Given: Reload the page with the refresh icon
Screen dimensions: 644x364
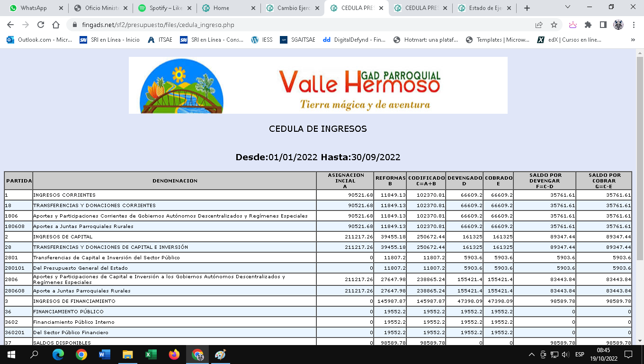Looking at the screenshot, I should point(41,25).
